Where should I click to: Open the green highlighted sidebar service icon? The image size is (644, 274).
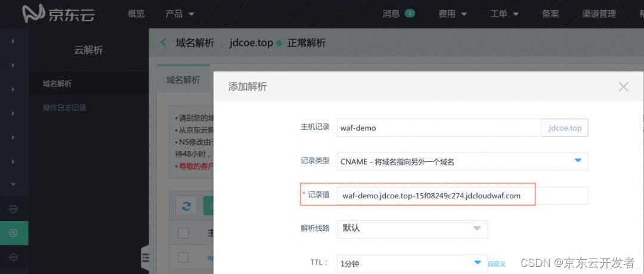click(13, 233)
